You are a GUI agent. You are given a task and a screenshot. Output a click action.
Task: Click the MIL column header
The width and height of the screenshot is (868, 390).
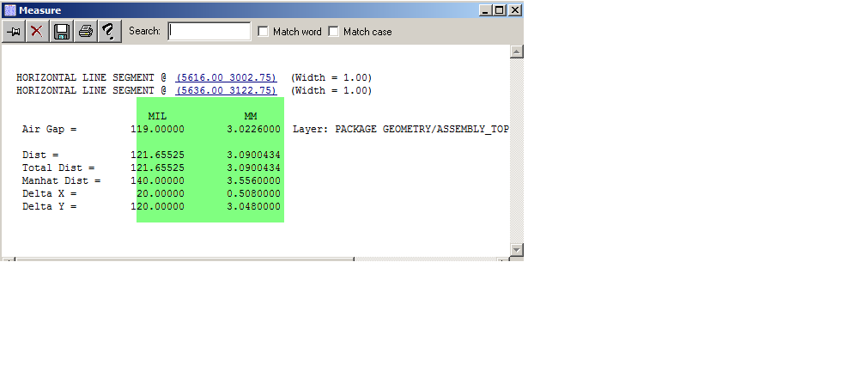[157, 116]
